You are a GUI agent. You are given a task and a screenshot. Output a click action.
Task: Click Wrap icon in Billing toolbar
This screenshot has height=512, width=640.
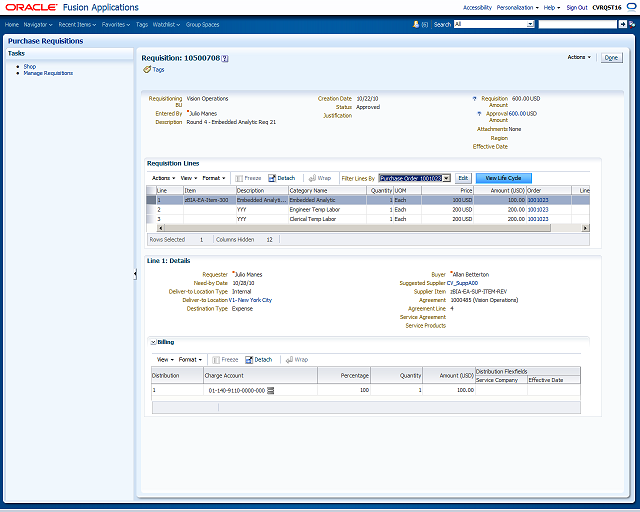(x=289, y=360)
